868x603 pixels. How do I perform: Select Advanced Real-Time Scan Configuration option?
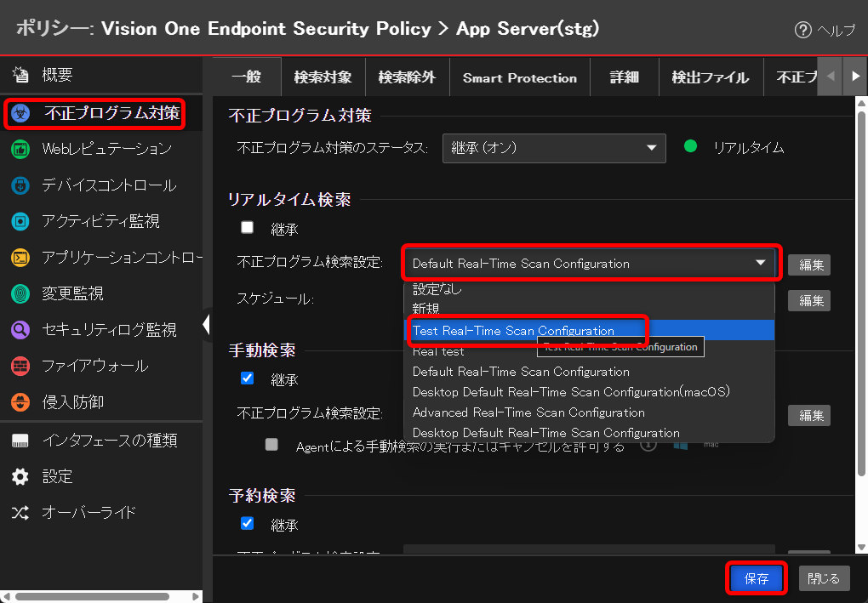click(x=589, y=412)
